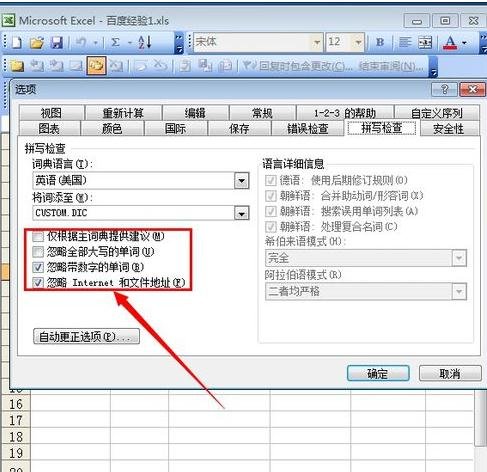Open the font name dropdown
Image resolution: width=487 pixels, height=472 pixels.
[x=317, y=42]
